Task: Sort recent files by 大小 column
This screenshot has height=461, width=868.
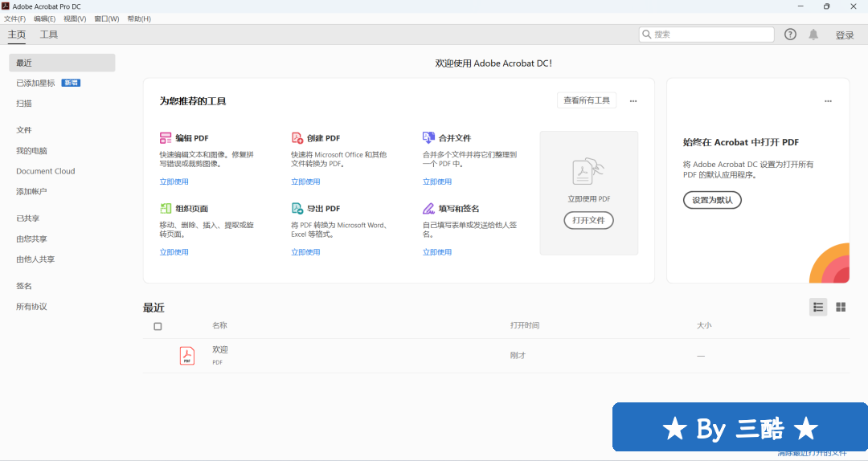Action: point(704,325)
